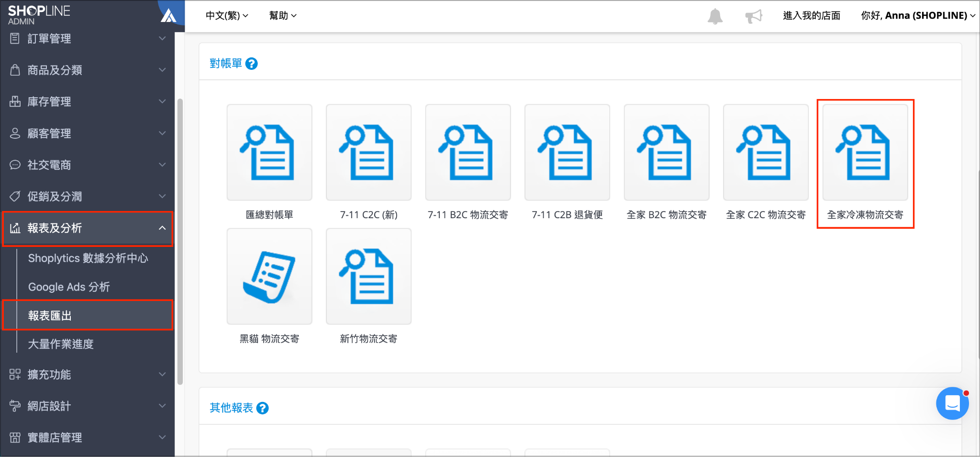Viewport: 980px width, 457px height.
Task: Open the 中文(繁) language dropdown
Action: click(x=227, y=16)
